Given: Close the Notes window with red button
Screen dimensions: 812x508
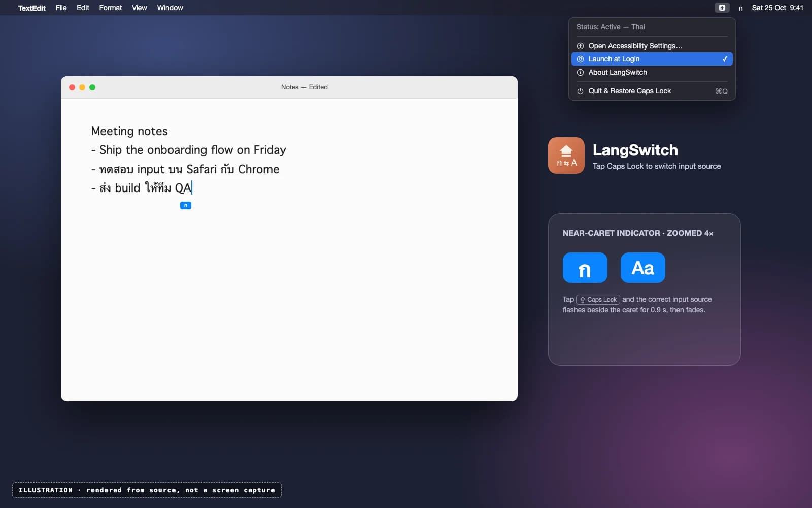Looking at the screenshot, I should (72, 87).
